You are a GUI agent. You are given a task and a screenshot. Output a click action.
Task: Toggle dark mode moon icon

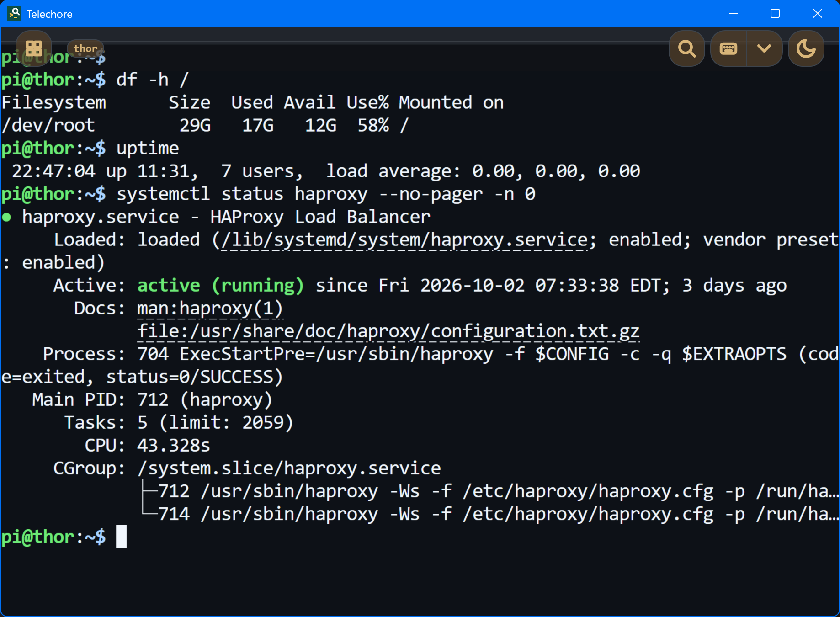pos(806,48)
